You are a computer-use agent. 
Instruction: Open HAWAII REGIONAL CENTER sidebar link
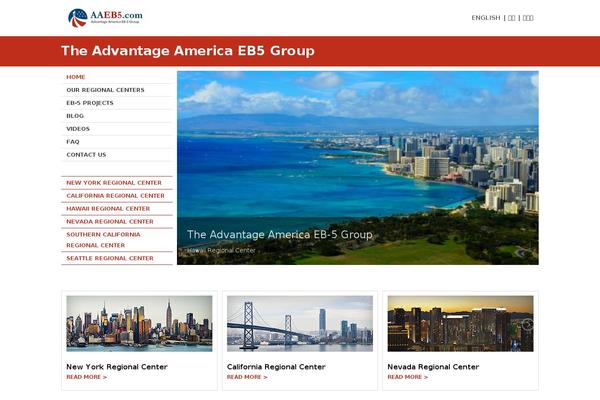click(x=108, y=209)
